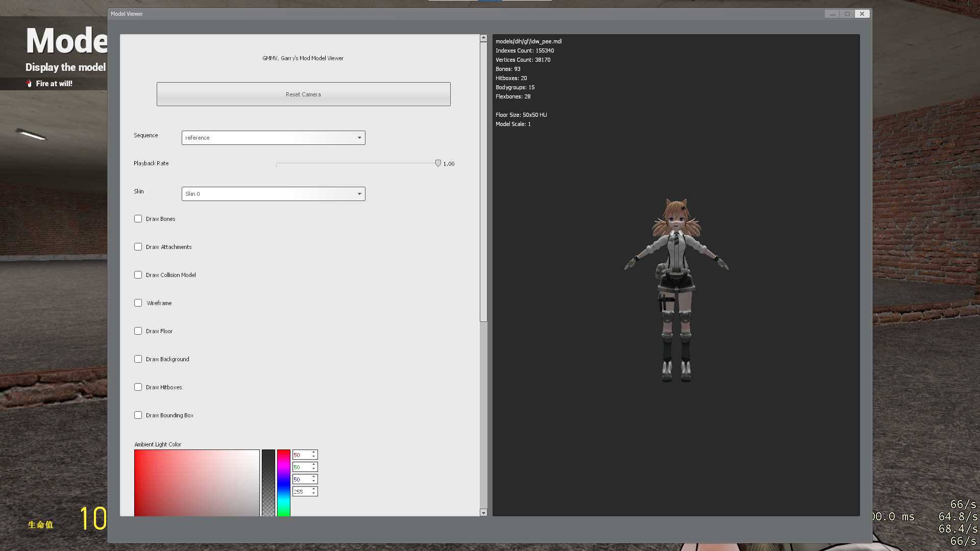The height and width of the screenshot is (551, 980).
Task: Click the scroll up arrow of the settings panel
Action: (483, 38)
